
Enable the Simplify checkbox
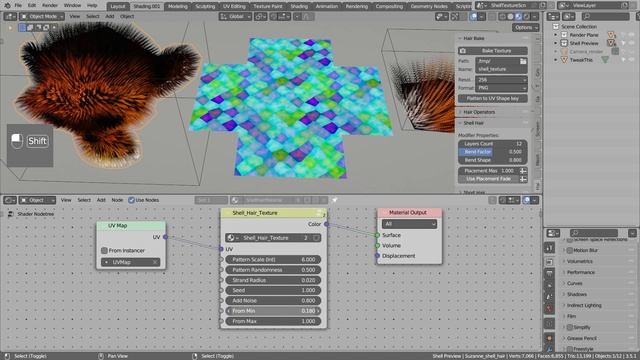tap(570, 327)
